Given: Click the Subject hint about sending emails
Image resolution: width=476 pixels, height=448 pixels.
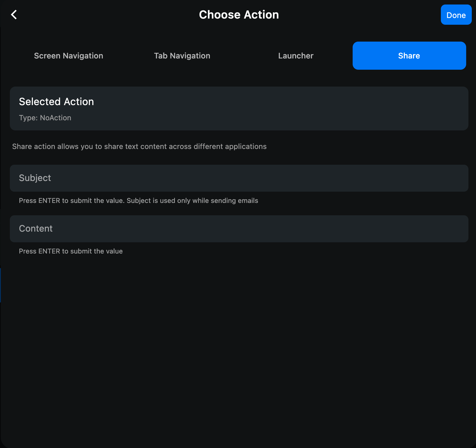Looking at the screenshot, I should tap(138, 201).
